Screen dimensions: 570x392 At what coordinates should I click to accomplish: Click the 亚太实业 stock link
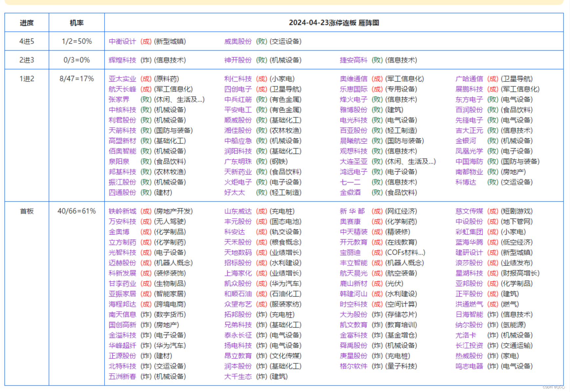pos(122,79)
